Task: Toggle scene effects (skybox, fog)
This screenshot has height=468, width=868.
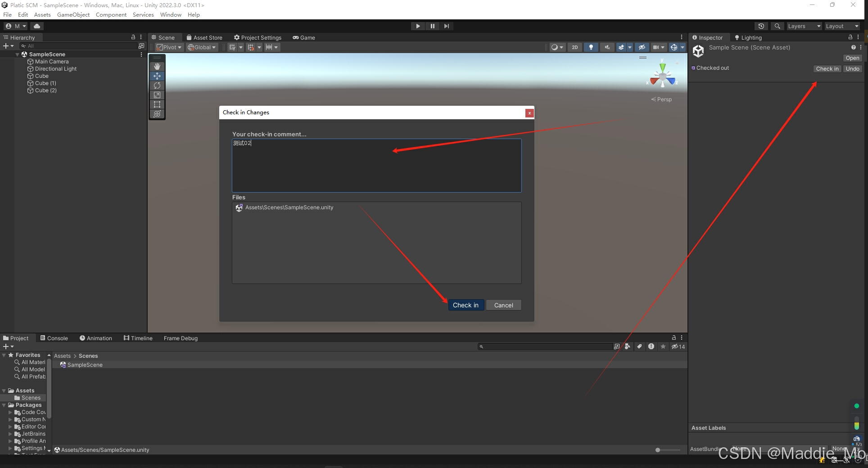Action: pyautogui.click(x=621, y=47)
